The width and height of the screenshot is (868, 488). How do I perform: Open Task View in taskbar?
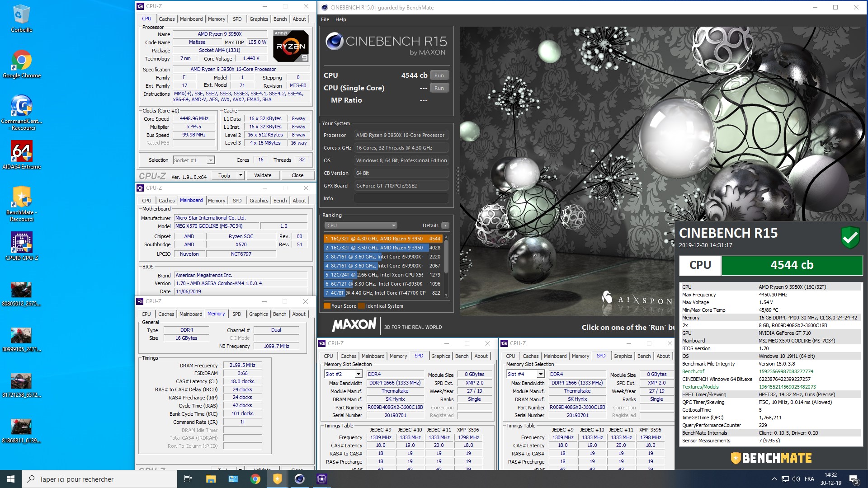(x=188, y=479)
